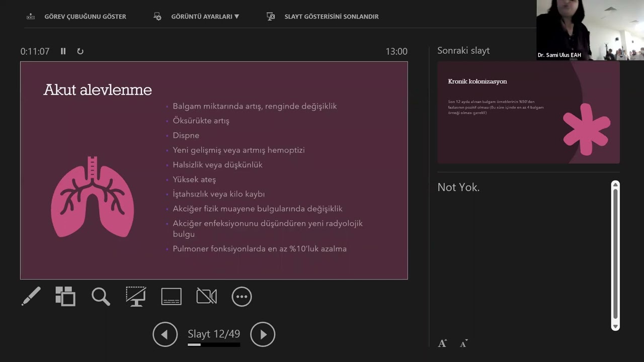644x362 pixels.
Task: Restart the presentation timer
Action: tap(80, 51)
